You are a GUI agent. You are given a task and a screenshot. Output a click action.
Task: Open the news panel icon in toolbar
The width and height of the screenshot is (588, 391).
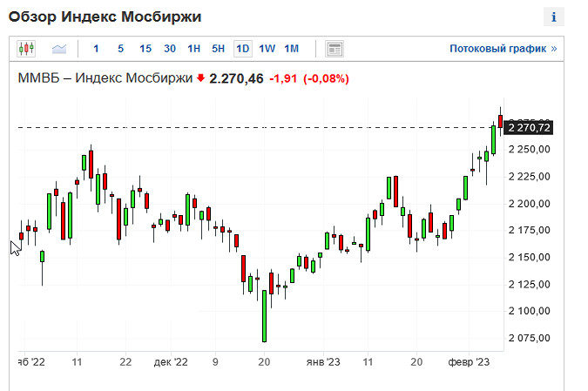pos(335,49)
